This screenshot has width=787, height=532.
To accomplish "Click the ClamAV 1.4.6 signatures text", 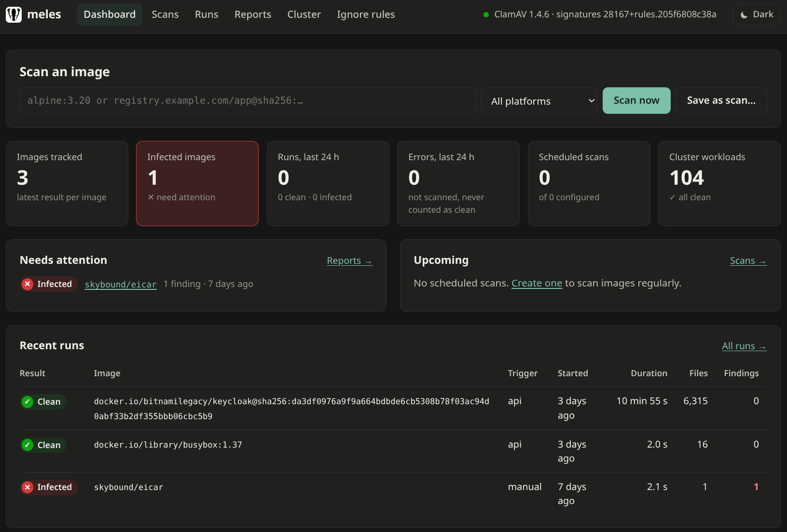I will click(x=605, y=14).
